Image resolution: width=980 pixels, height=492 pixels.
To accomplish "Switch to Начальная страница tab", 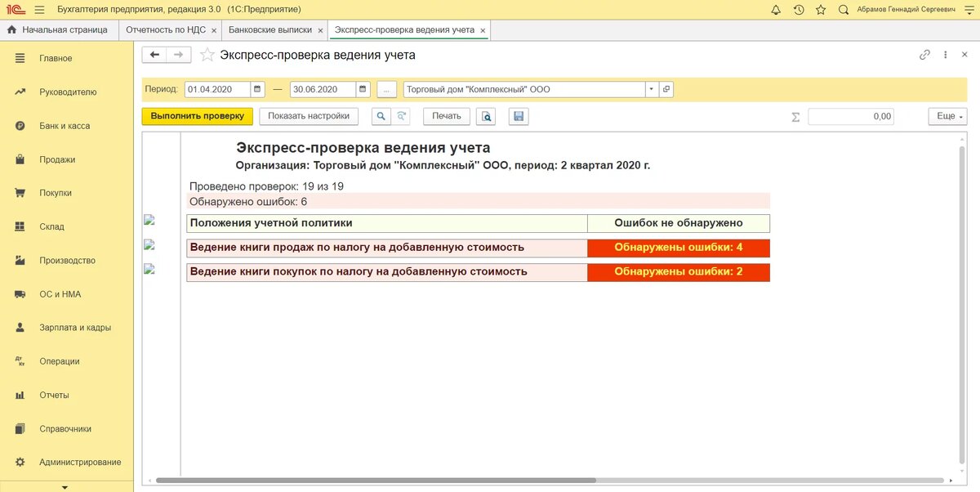I will point(57,29).
